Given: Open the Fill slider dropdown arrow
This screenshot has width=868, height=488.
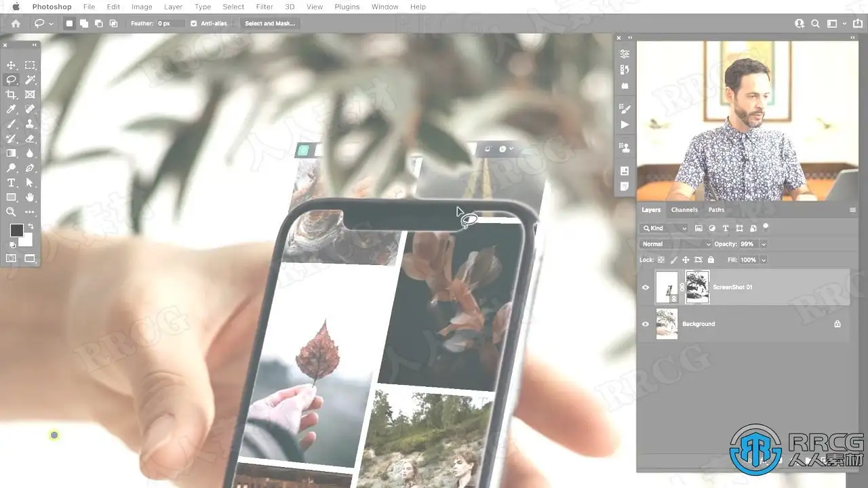Looking at the screenshot, I should pyautogui.click(x=764, y=260).
